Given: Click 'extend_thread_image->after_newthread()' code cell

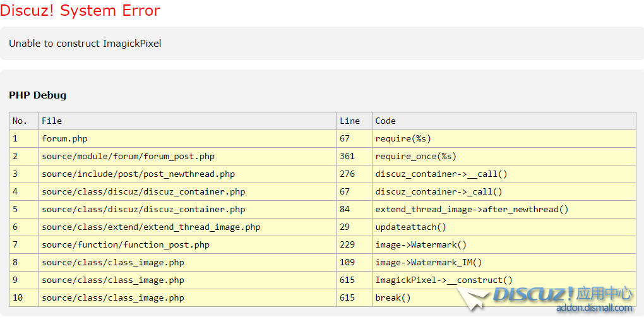Looking at the screenshot, I should coord(504,210).
